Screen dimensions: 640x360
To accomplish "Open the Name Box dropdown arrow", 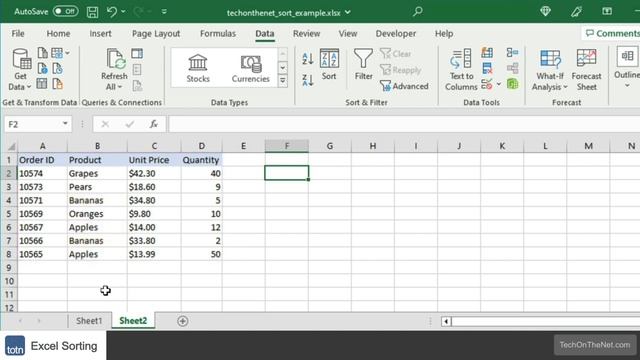I will [65, 124].
